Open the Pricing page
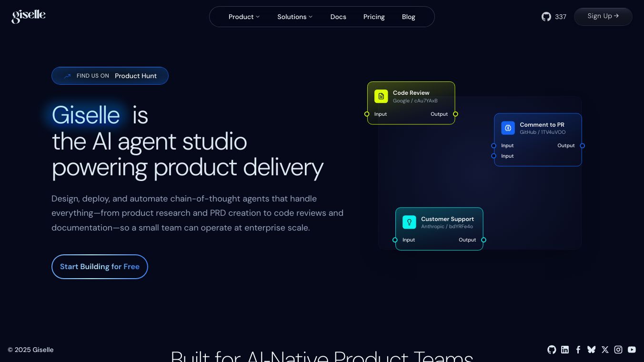The height and width of the screenshot is (362, 644). (374, 17)
